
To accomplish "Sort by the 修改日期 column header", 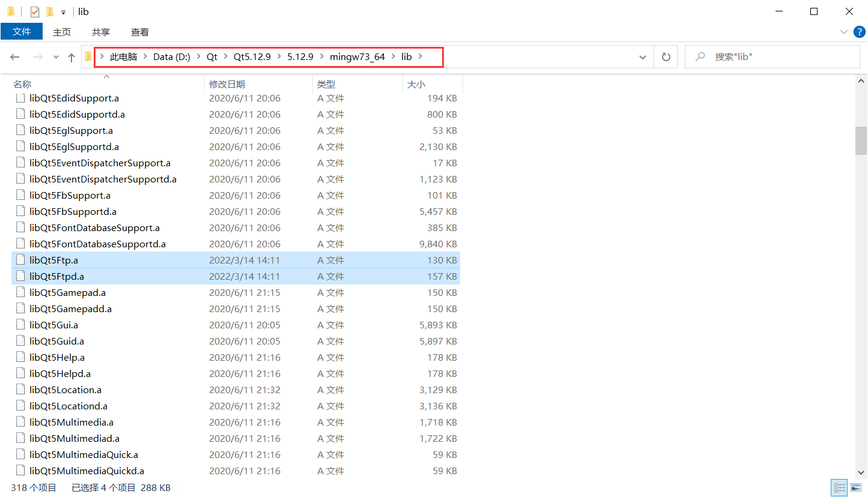I will [259, 85].
